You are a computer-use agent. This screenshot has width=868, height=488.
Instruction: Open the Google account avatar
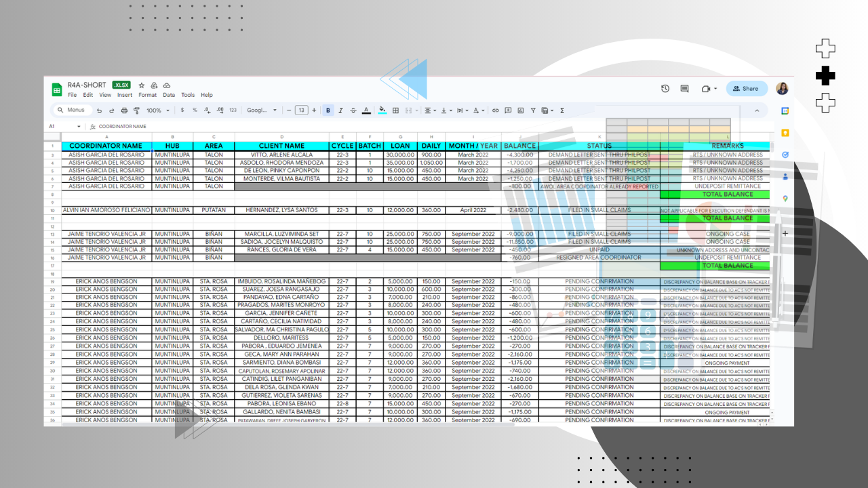point(782,89)
